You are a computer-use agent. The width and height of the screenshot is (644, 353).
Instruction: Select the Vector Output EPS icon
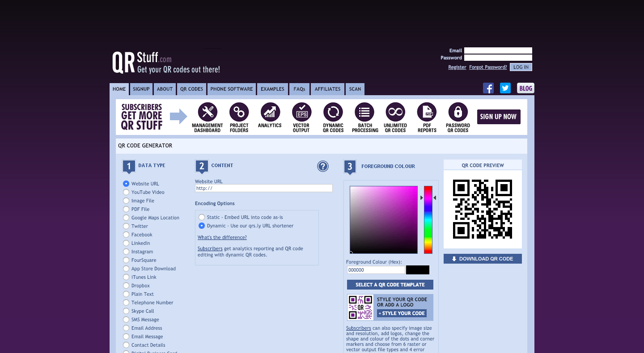pos(301,112)
